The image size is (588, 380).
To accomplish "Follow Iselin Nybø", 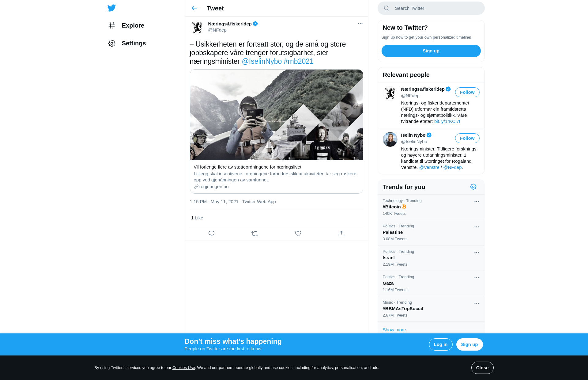I will click(x=467, y=138).
